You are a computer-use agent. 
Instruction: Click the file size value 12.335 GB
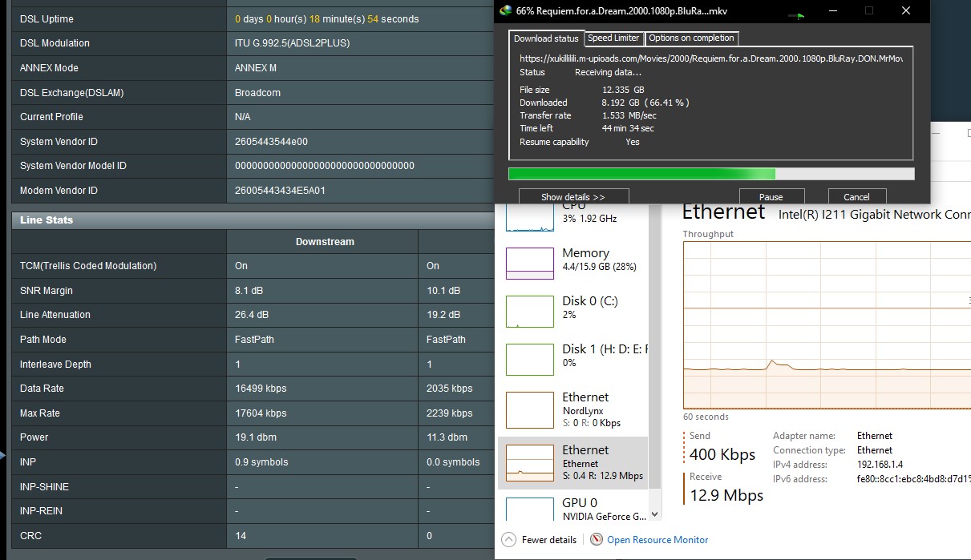pyautogui.click(x=623, y=90)
